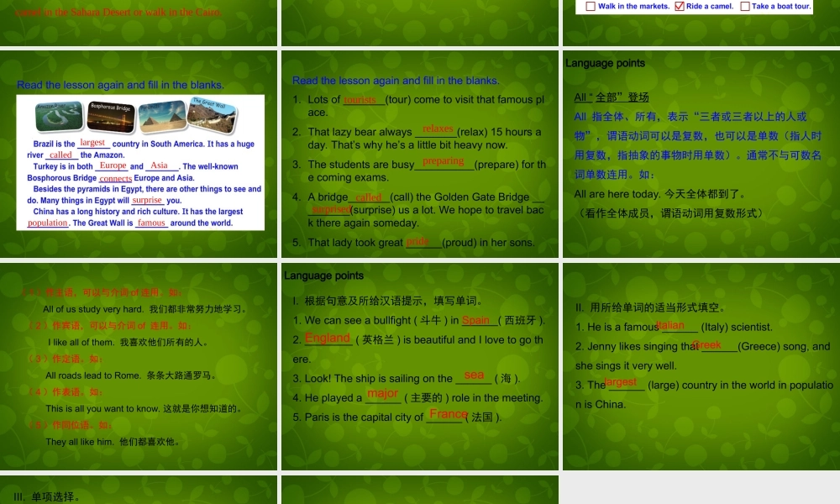Click the blank answer "France"
The image size is (840, 504).
click(448, 415)
